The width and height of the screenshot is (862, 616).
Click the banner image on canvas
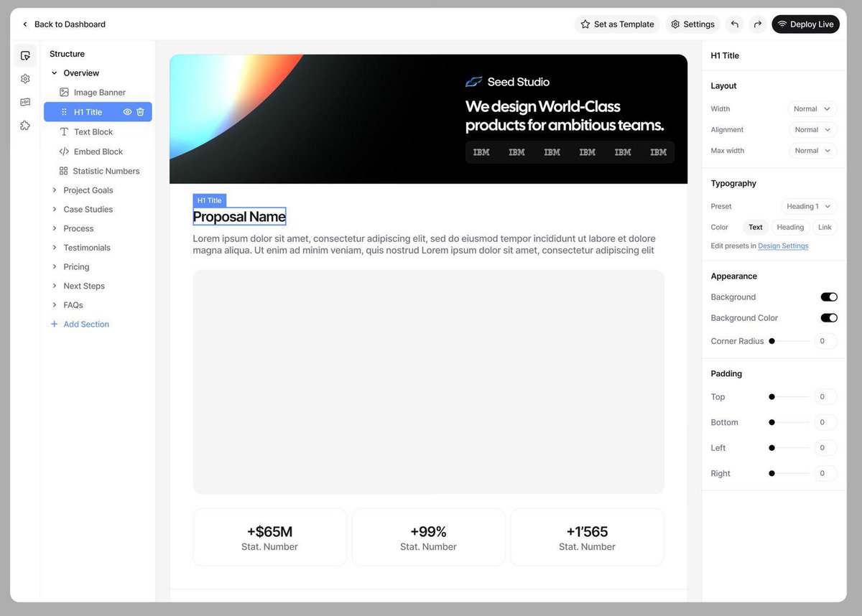428,119
